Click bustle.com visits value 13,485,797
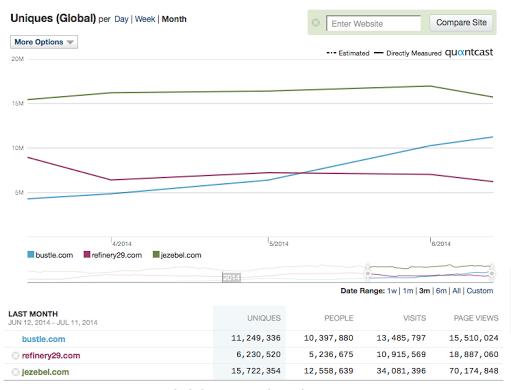 [401, 338]
